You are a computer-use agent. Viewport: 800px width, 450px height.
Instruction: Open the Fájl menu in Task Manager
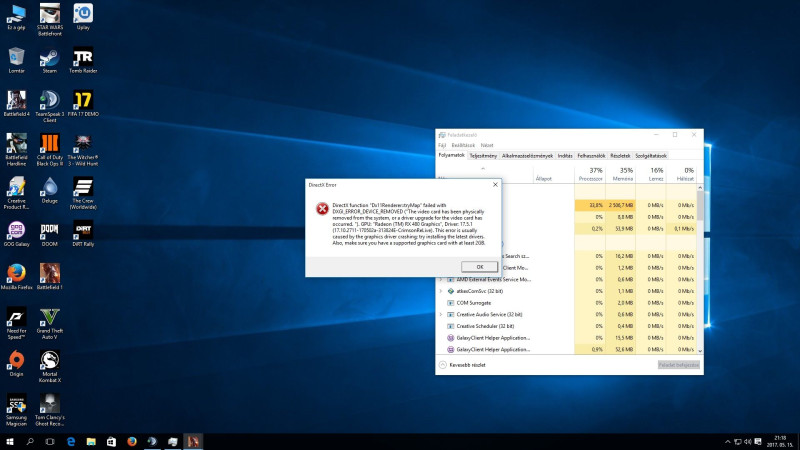click(442, 145)
